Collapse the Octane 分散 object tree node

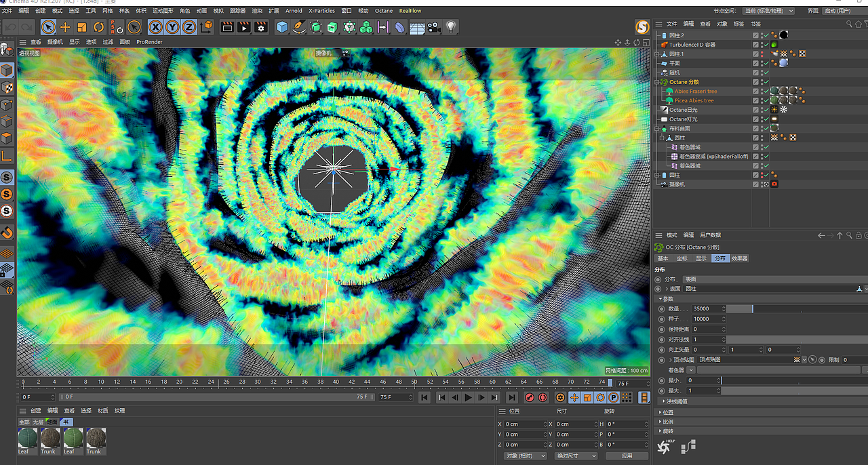(x=656, y=82)
